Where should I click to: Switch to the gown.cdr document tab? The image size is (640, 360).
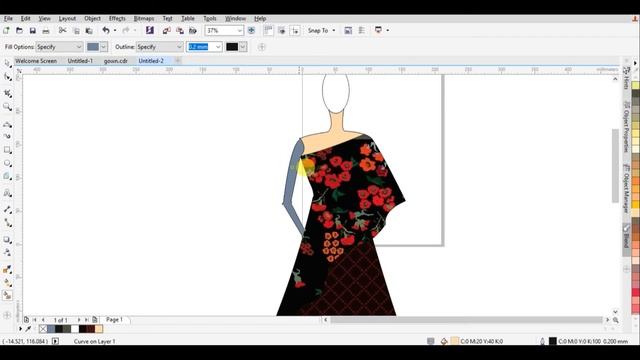coord(116,61)
